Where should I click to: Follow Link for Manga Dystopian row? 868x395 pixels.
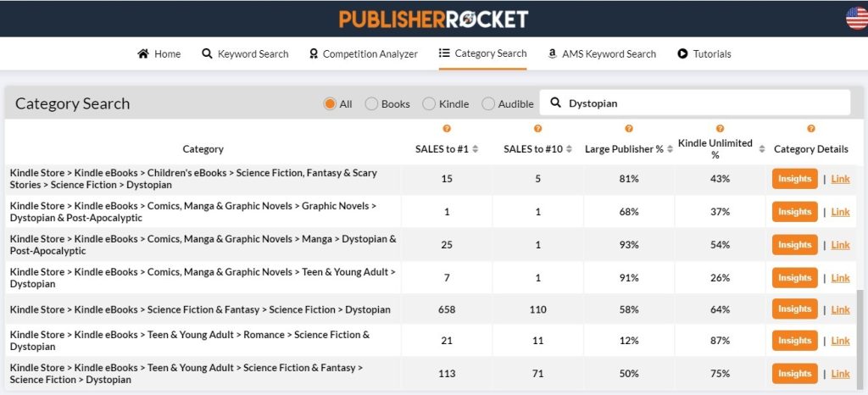tap(840, 244)
